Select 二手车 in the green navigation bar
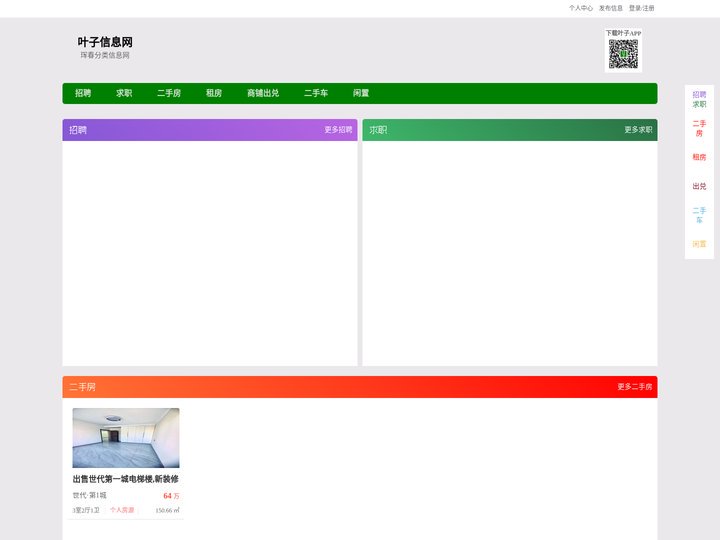Image resolution: width=720 pixels, height=540 pixels. point(316,93)
